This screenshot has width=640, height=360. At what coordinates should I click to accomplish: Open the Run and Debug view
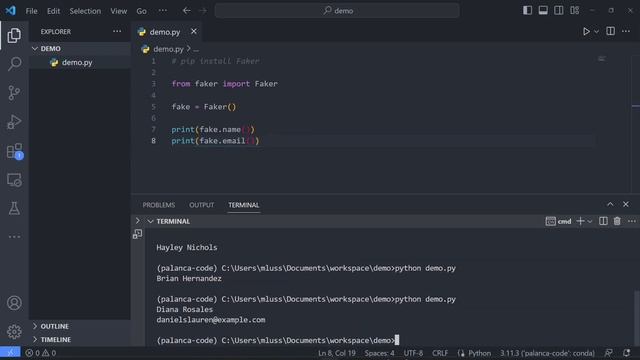coord(14,122)
